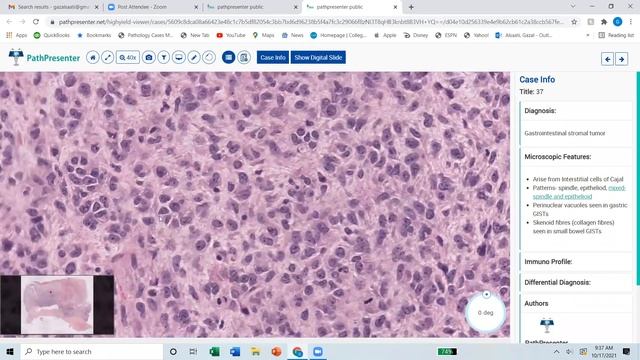
Task: Click browser back arrow
Action: coord(9,22)
